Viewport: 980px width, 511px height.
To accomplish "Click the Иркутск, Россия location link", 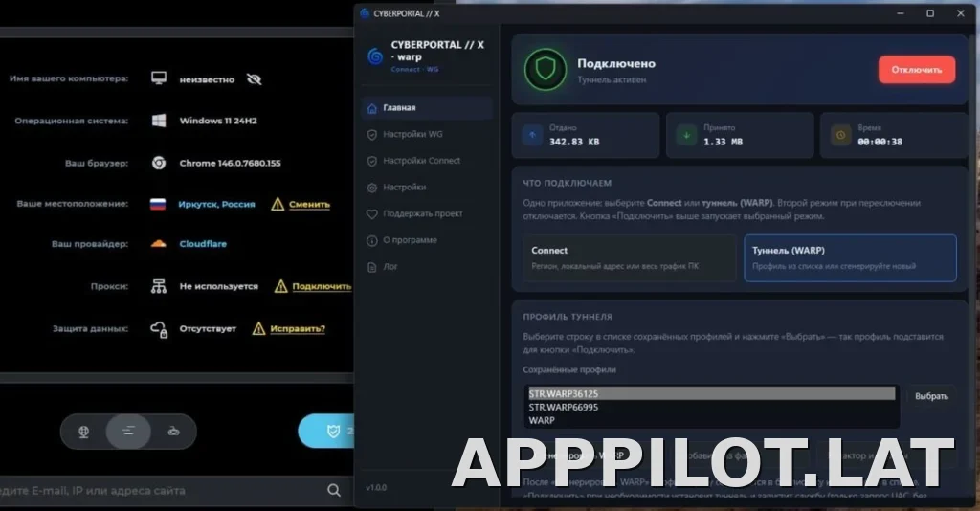I will coord(217,204).
